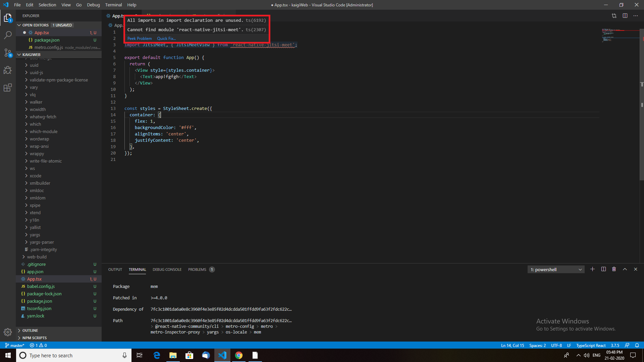Open the Terminal menu

tap(113, 5)
